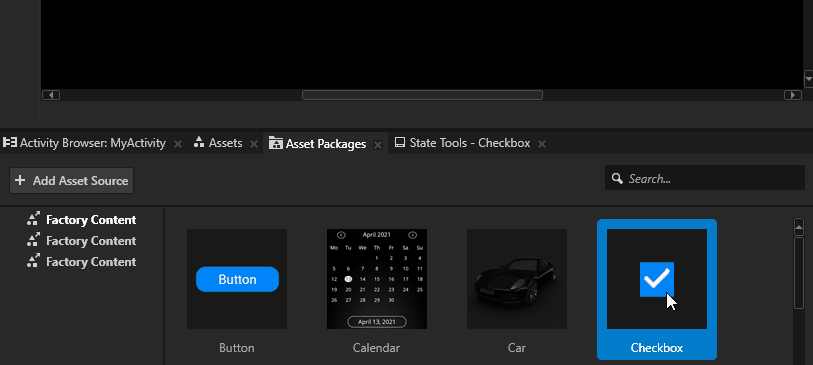The image size is (813, 365).
Task: Click the Calendar asset label
Action: (376, 348)
